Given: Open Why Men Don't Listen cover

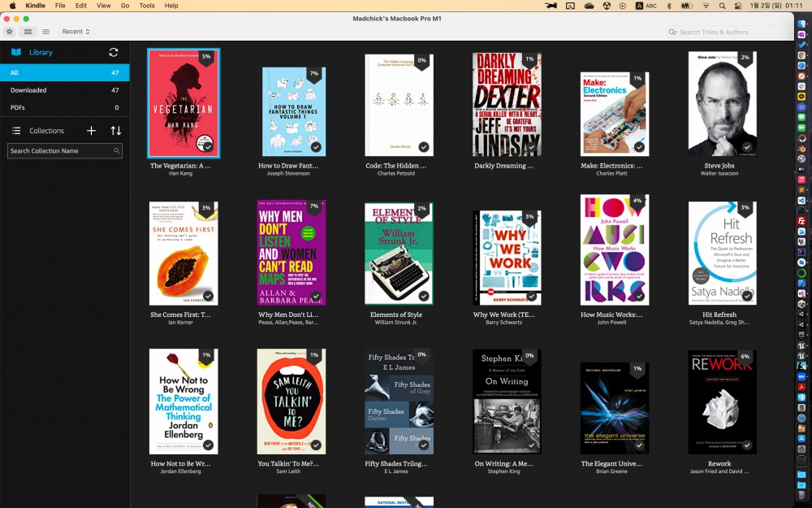Looking at the screenshot, I should point(292,253).
